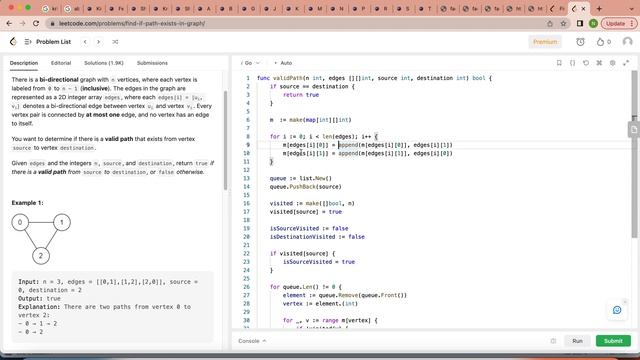
Task: Click the 'queue := list.New()' line
Action: (300, 178)
